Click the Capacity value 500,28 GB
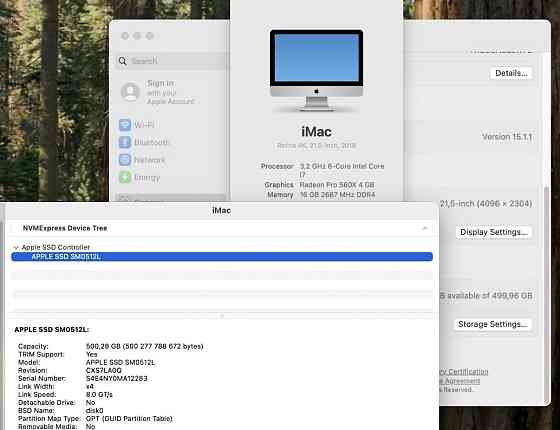Screen dimensions: 560x430 click(144, 346)
